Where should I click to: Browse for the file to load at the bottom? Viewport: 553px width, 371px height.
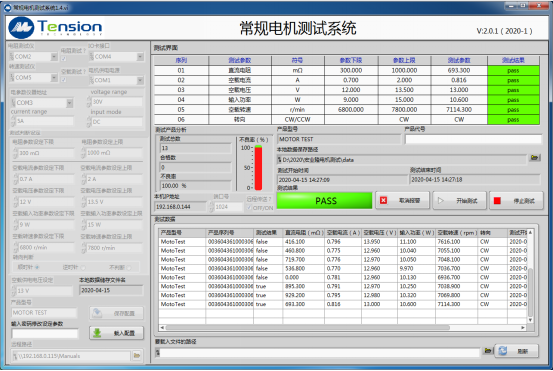click(488, 351)
